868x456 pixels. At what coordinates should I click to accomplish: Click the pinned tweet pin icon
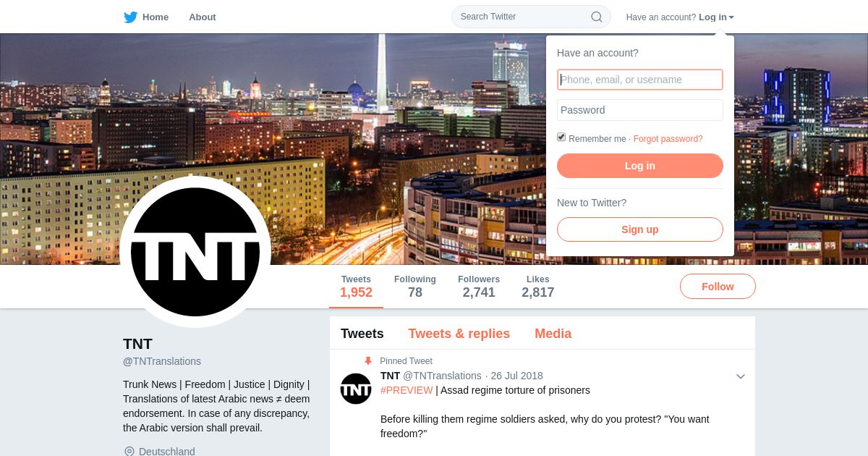pyautogui.click(x=367, y=361)
